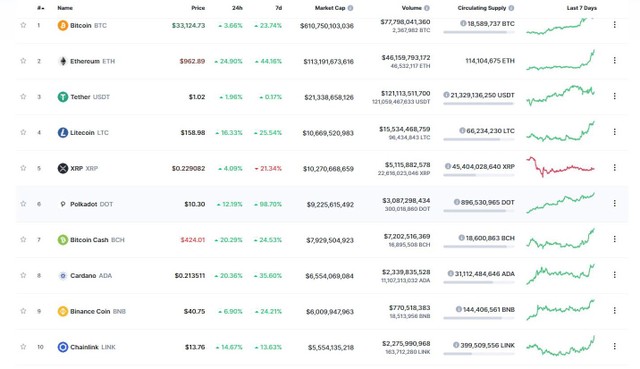The image size is (640, 369).
Task: Open the three-dot menu for XRP
Action: 614,168
